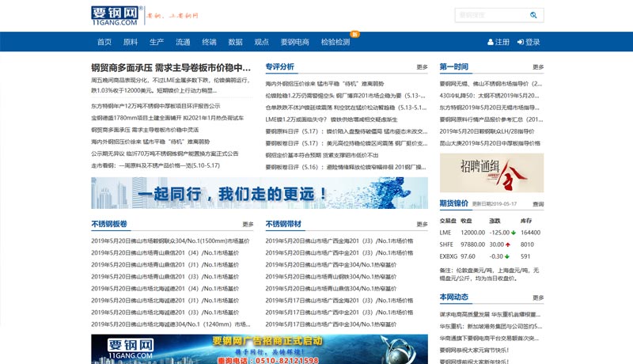Click the 登录 login icon
The image size is (633, 364).
coord(521,43)
